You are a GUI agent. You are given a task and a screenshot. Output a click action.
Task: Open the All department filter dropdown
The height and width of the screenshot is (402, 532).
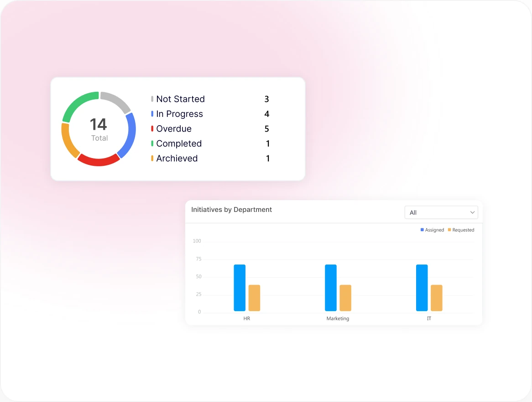click(x=441, y=212)
